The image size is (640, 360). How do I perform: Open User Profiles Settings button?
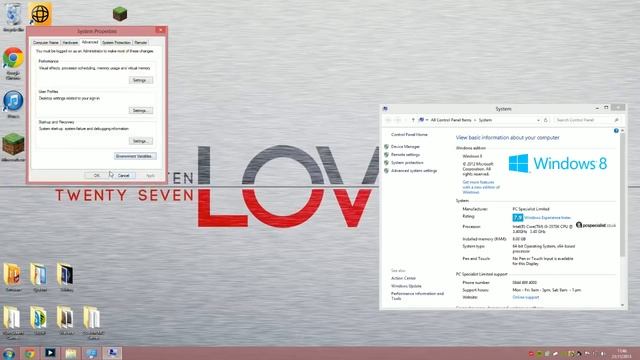[141, 110]
